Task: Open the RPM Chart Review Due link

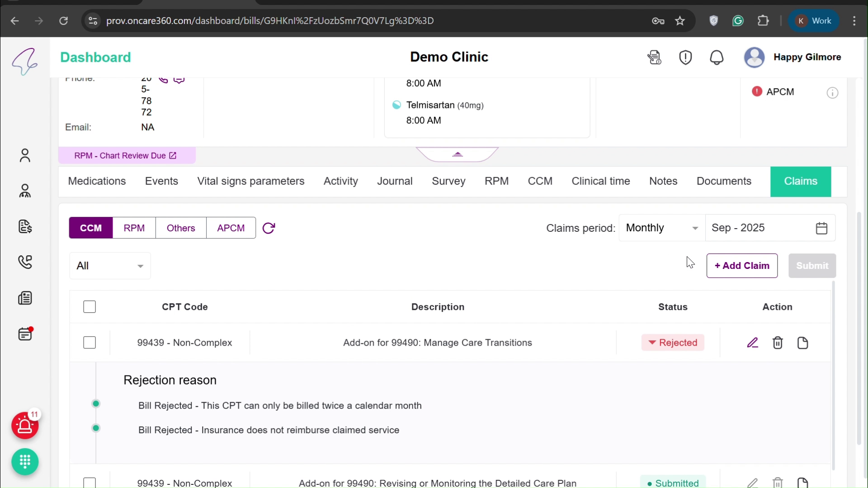Action: pos(127,155)
